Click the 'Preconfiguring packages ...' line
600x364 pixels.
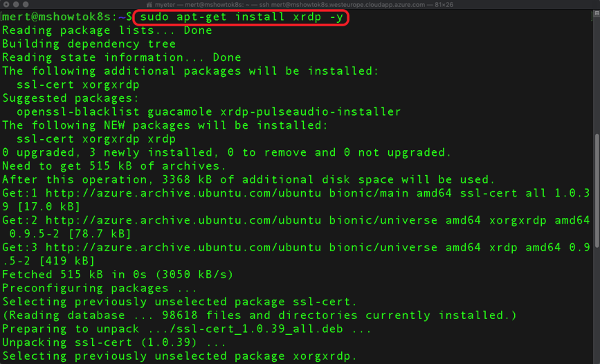click(x=100, y=288)
